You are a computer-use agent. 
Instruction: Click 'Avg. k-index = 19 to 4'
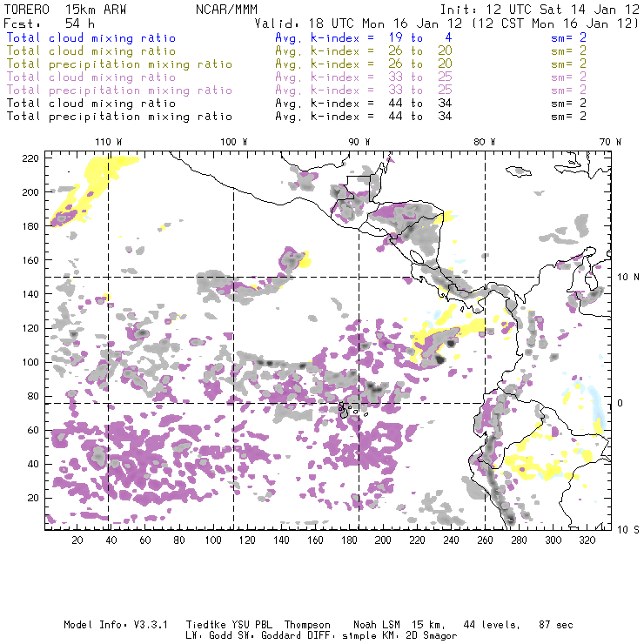click(x=364, y=37)
